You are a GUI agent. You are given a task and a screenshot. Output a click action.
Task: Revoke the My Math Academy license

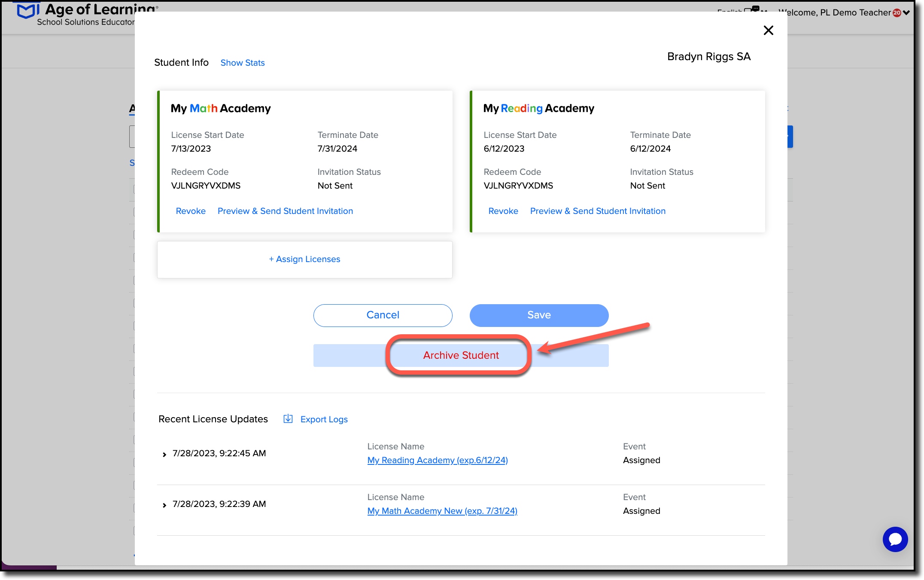click(190, 211)
